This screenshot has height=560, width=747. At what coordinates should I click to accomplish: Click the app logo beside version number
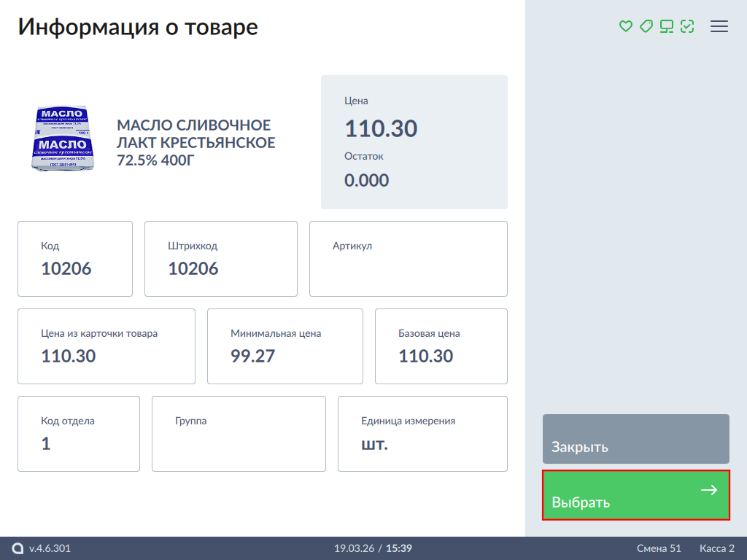tap(18, 548)
